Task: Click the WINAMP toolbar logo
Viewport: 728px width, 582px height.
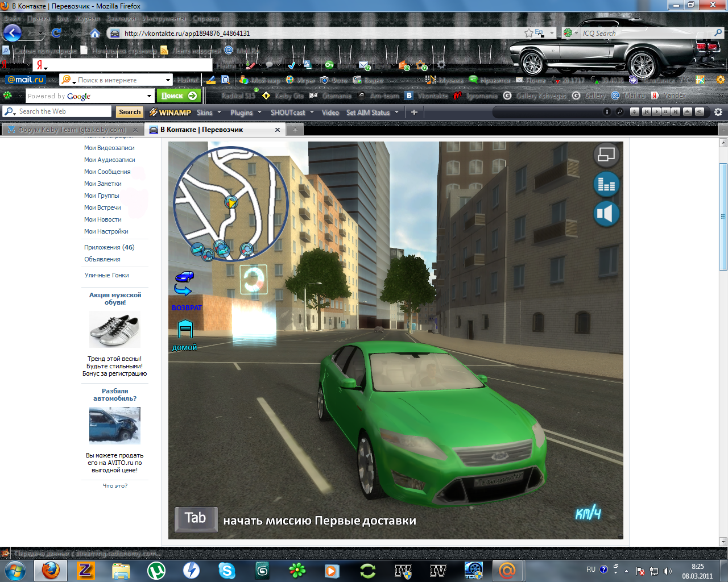Action: tap(170, 113)
